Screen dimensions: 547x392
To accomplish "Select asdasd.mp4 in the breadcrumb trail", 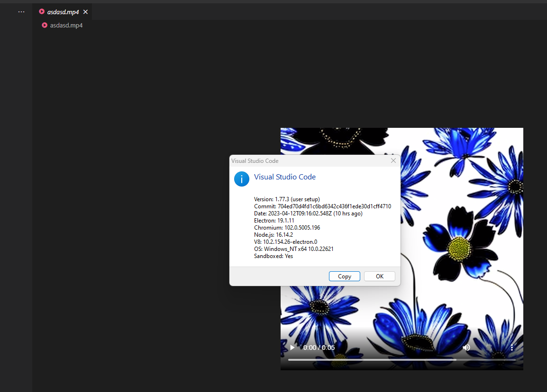I will (66, 25).
